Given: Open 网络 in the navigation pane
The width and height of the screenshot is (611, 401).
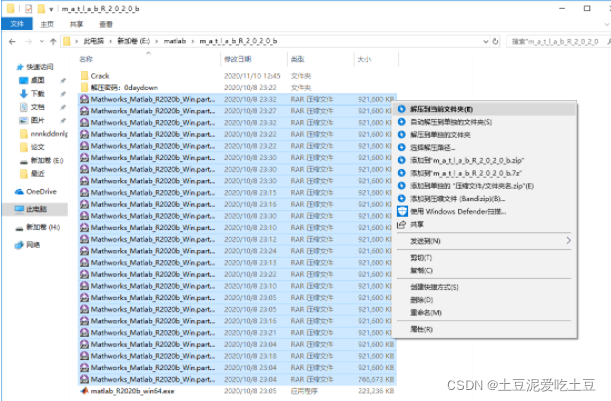Looking at the screenshot, I should 33,245.
